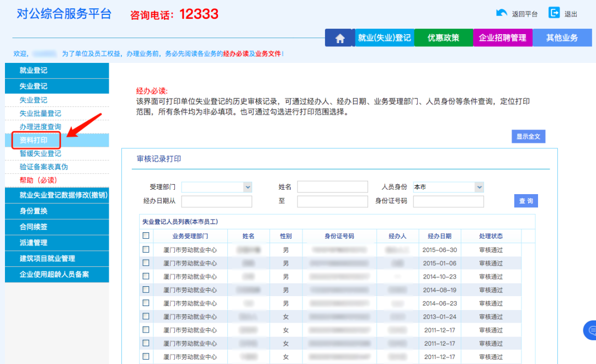Click the 姓名 input field
596x364 pixels.
point(332,187)
